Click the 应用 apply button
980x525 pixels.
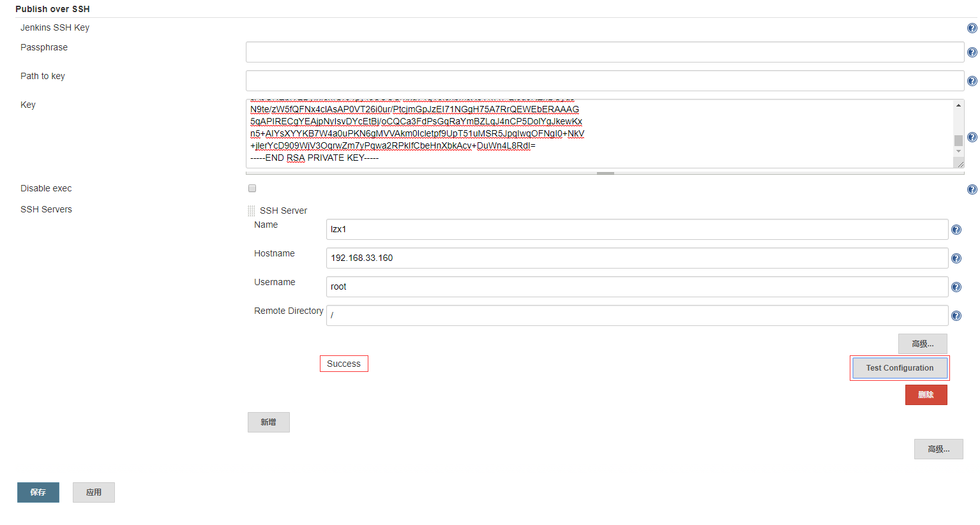[x=94, y=492]
